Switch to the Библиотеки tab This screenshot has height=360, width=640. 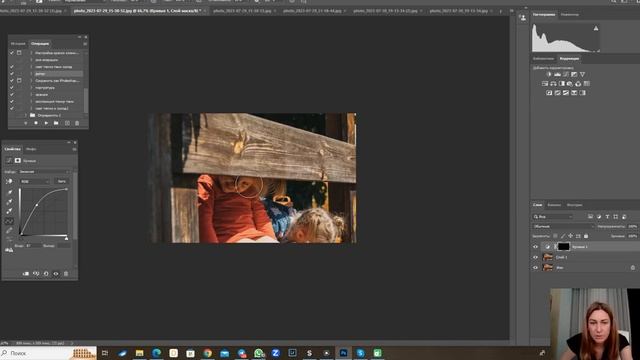pos(543,59)
